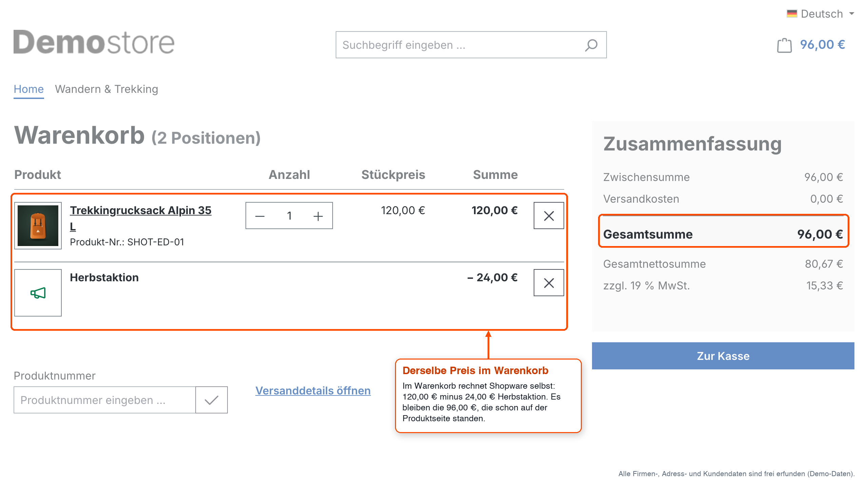The width and height of the screenshot is (868, 488).
Task: Open Versanddetails öffnen link
Action: click(313, 391)
